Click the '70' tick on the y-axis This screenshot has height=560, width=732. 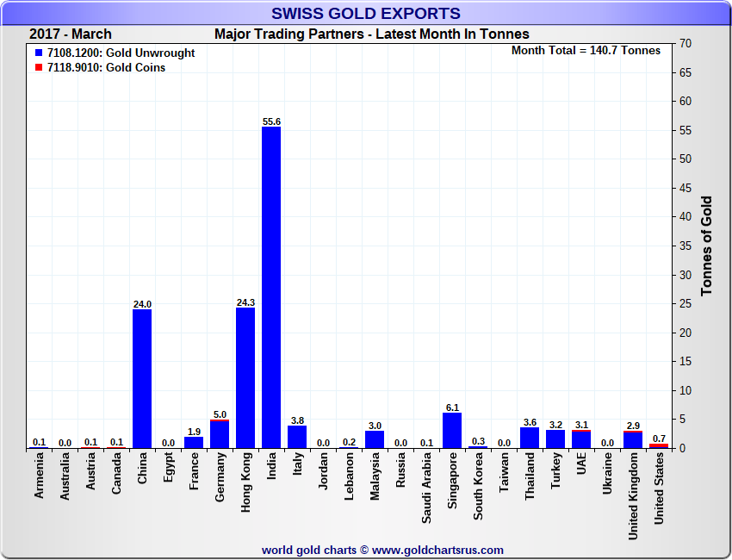[x=685, y=44]
